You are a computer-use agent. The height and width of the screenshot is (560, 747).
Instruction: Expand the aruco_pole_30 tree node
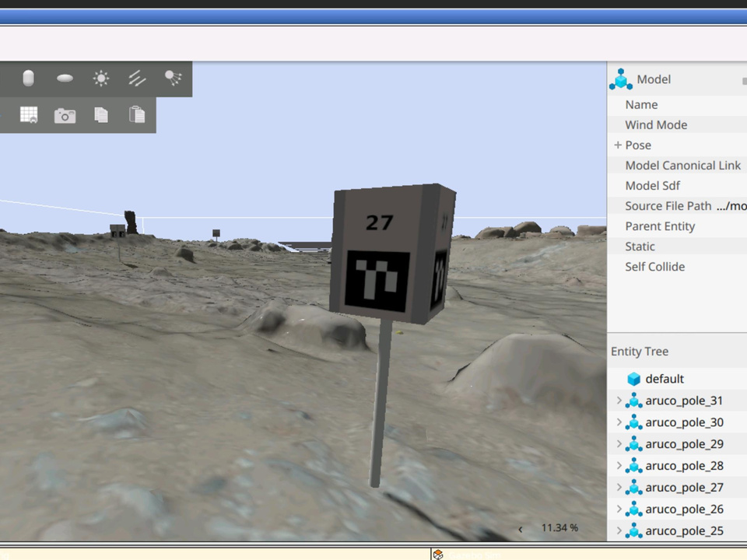tap(619, 422)
